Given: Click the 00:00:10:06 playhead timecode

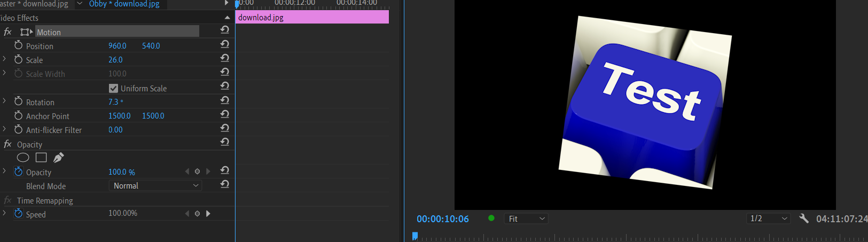Looking at the screenshot, I should click(x=443, y=219).
